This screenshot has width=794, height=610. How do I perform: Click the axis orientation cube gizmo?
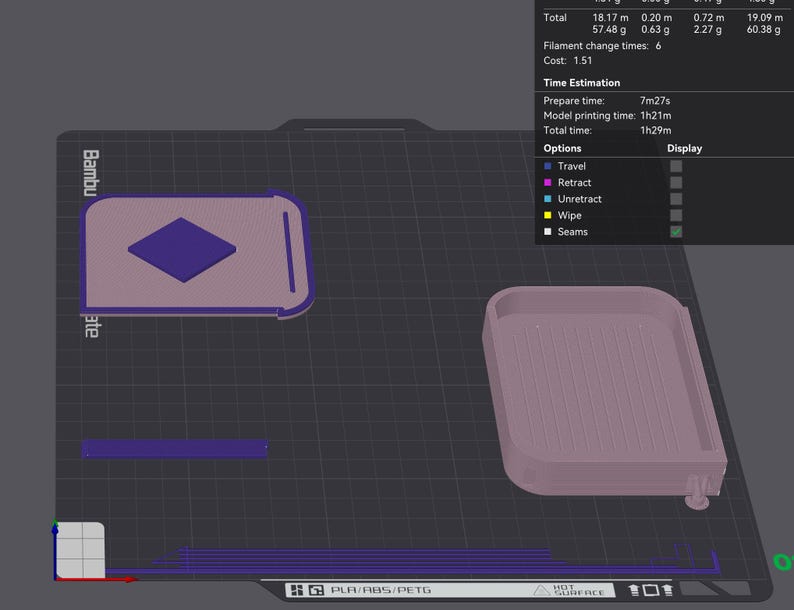pos(81,550)
